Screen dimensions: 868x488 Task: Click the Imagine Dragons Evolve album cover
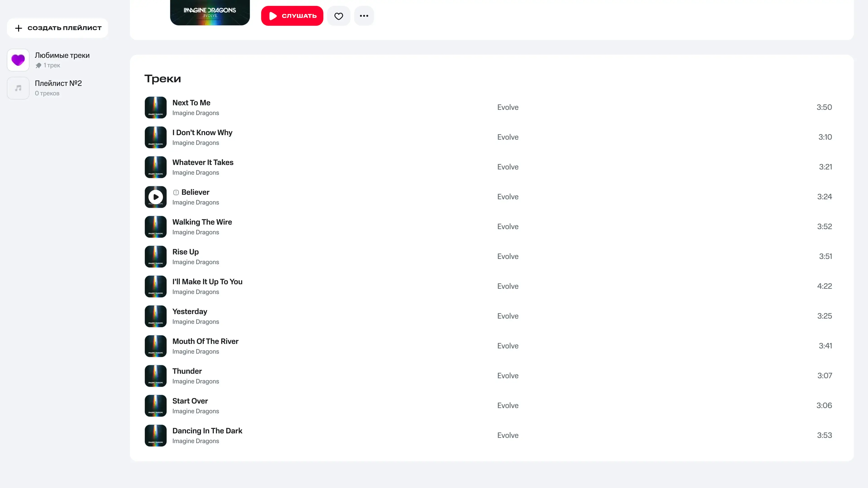point(210,12)
